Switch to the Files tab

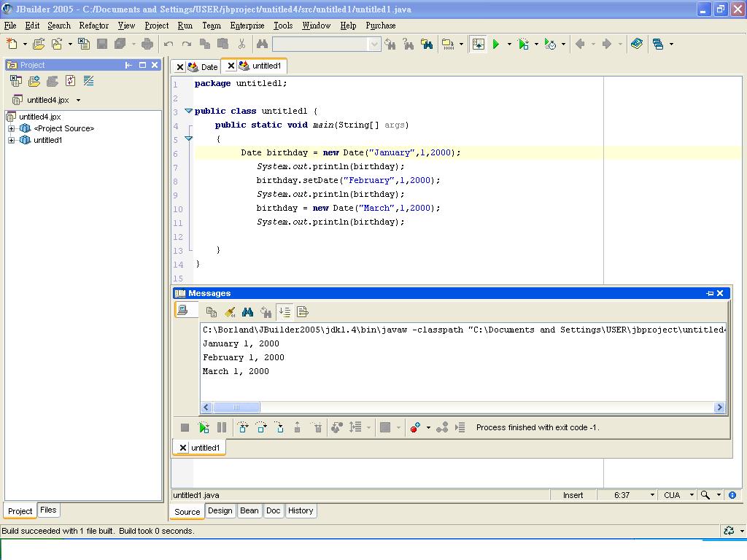[x=48, y=510]
